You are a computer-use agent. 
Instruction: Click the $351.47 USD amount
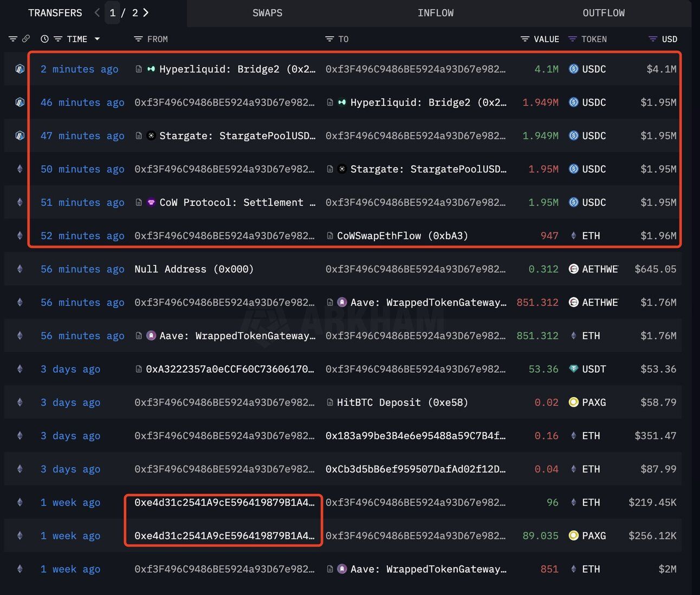coord(656,436)
